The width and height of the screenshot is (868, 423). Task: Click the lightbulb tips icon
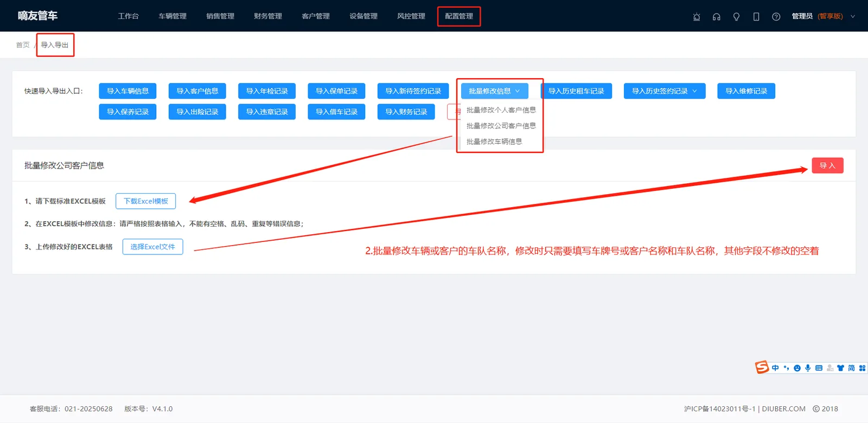point(736,17)
